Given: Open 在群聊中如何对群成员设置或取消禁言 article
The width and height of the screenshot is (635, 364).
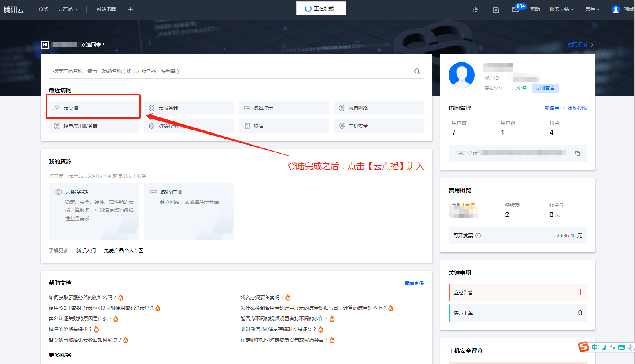Looking at the screenshot, I should tap(284, 340).
